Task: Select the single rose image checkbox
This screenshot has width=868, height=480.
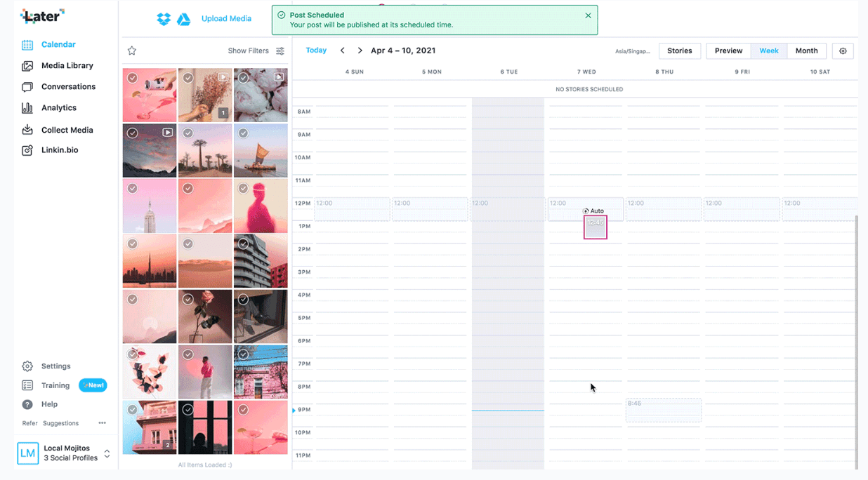Action: click(188, 300)
